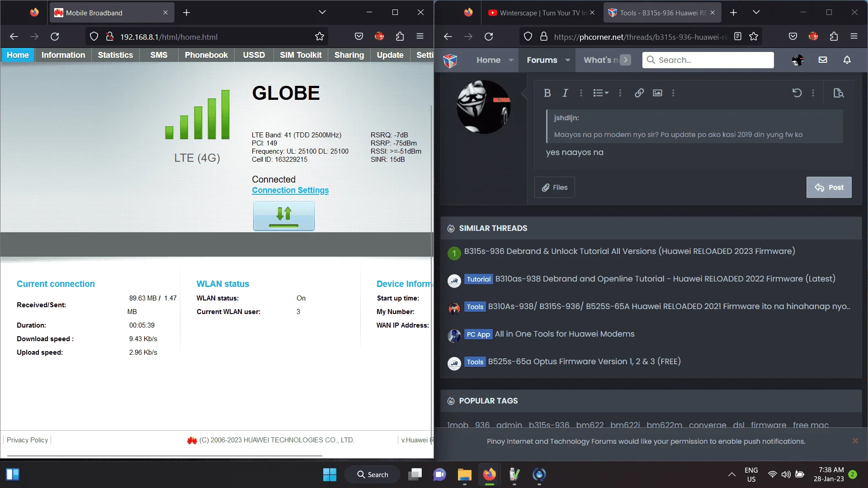Image resolution: width=868 pixels, height=488 pixels.
Task: Show more phcorner navigation items arrow
Action: 625,60
